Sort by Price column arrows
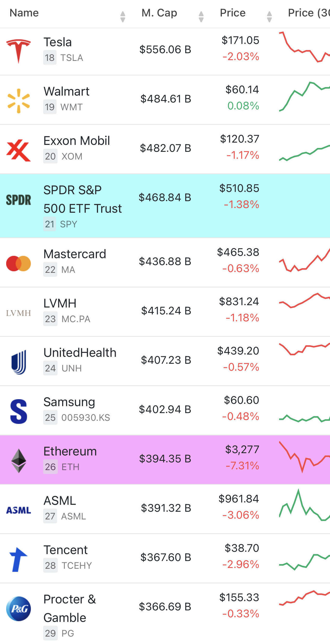 coord(269,16)
